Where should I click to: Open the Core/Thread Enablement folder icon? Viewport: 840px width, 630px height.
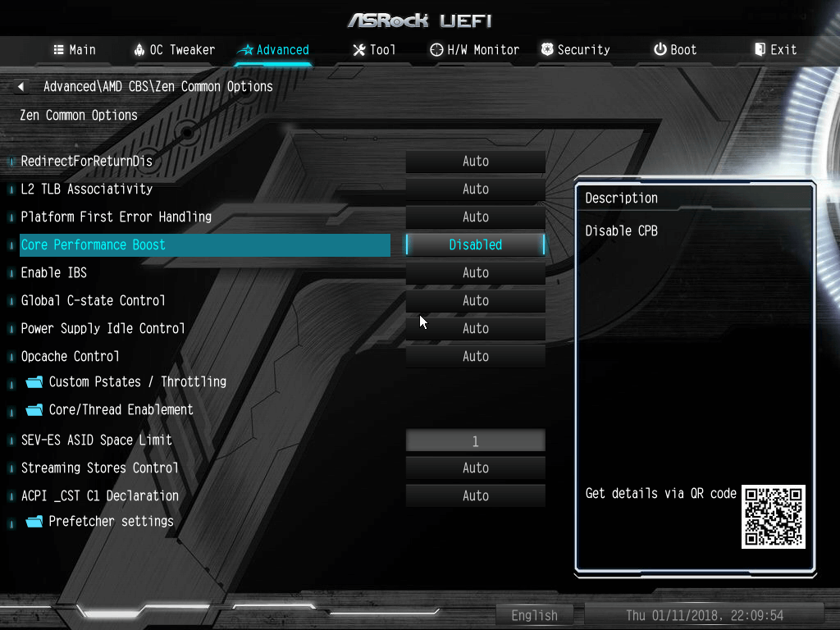pyautogui.click(x=34, y=410)
